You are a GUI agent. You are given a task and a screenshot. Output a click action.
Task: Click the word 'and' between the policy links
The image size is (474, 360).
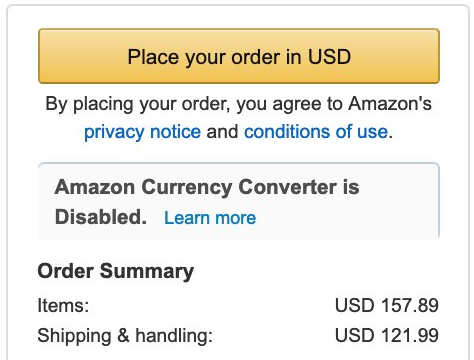coord(222,131)
